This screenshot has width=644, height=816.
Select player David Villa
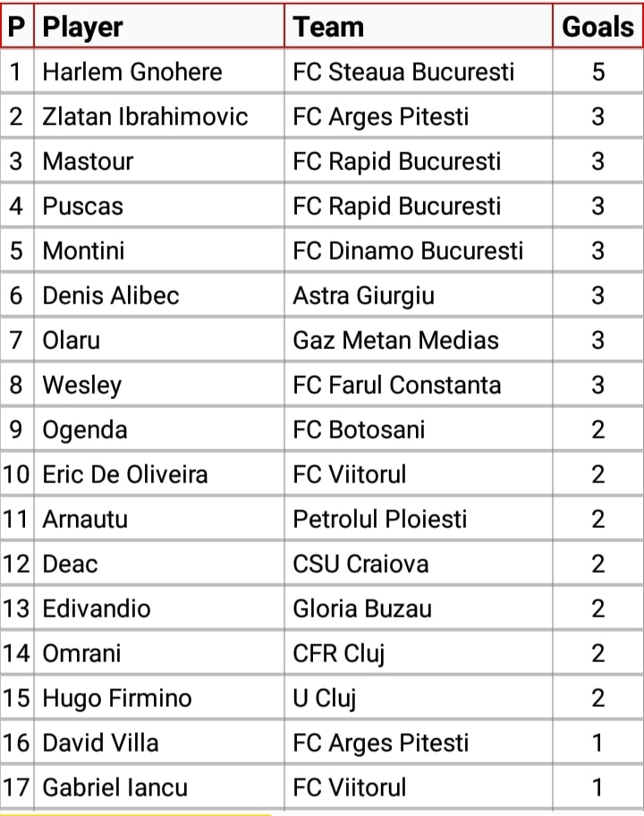pos(100,744)
